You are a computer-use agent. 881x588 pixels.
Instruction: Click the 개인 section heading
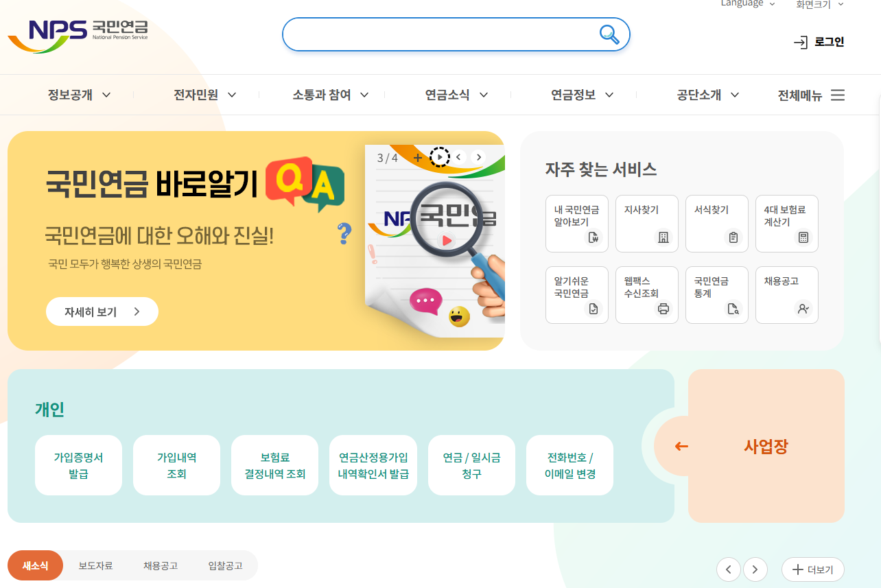click(49, 410)
